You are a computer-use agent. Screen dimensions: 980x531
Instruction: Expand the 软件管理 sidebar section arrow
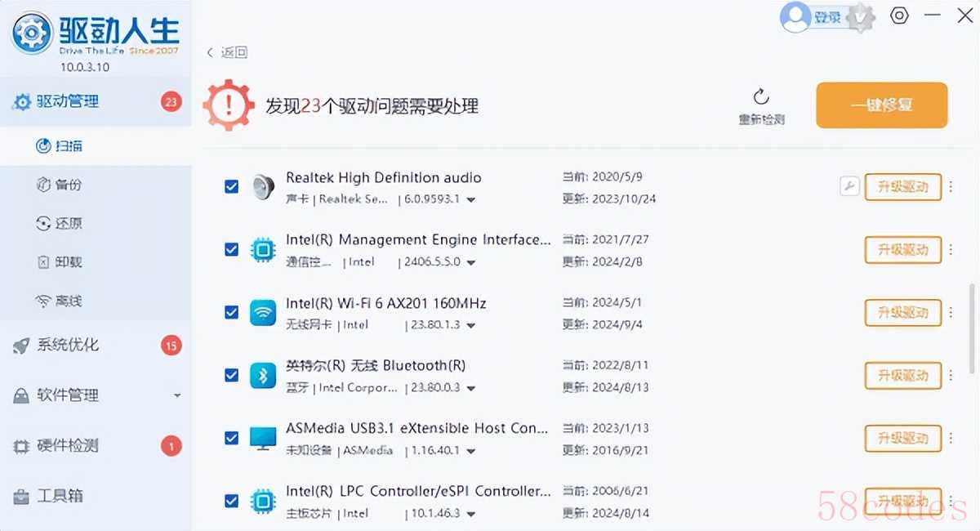(x=178, y=396)
